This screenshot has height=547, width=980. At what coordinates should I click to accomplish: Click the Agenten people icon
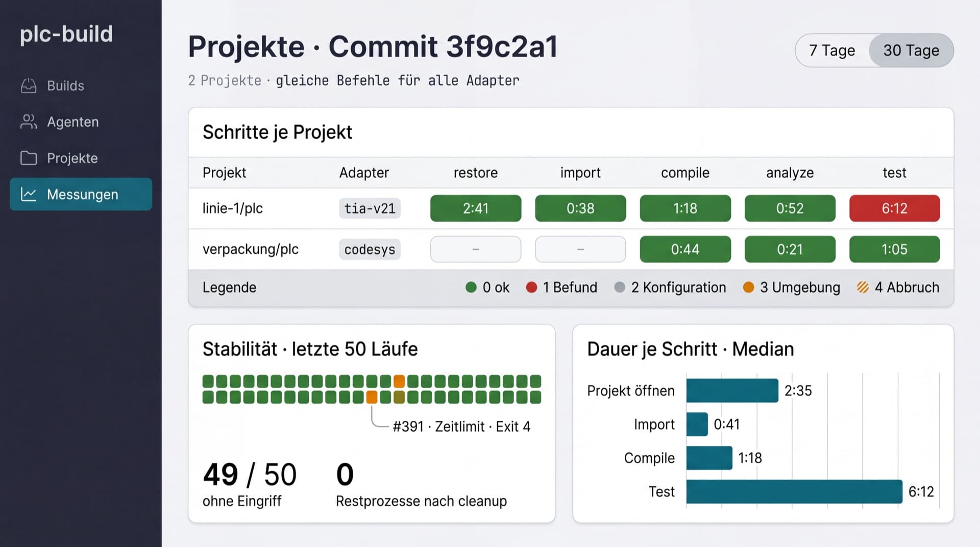tap(29, 122)
